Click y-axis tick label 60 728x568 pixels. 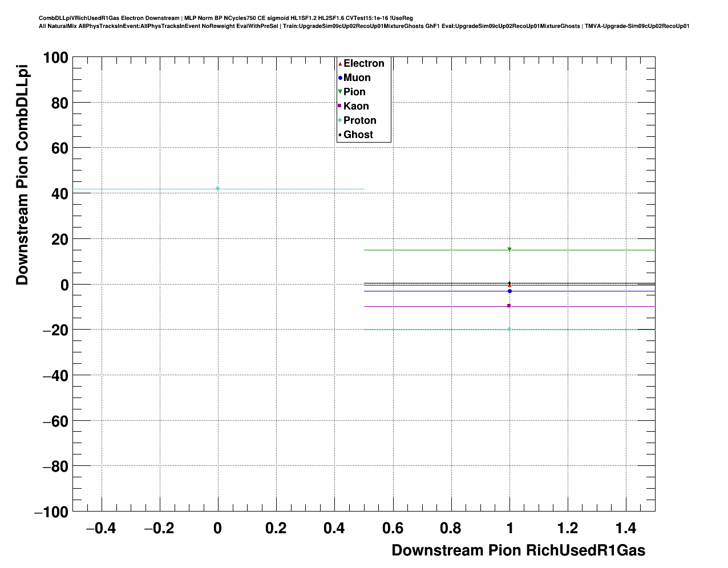click(x=59, y=148)
